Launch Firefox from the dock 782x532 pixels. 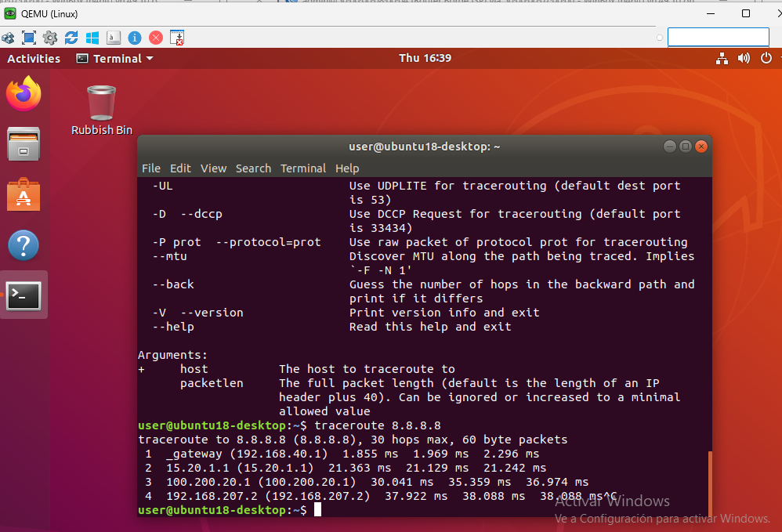pyautogui.click(x=24, y=93)
